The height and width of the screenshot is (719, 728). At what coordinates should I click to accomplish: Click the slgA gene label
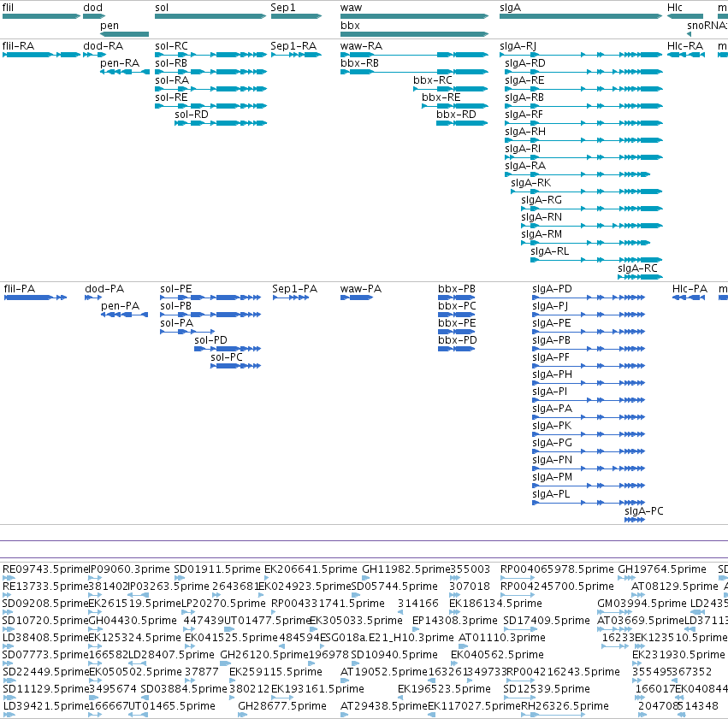[510, 8]
